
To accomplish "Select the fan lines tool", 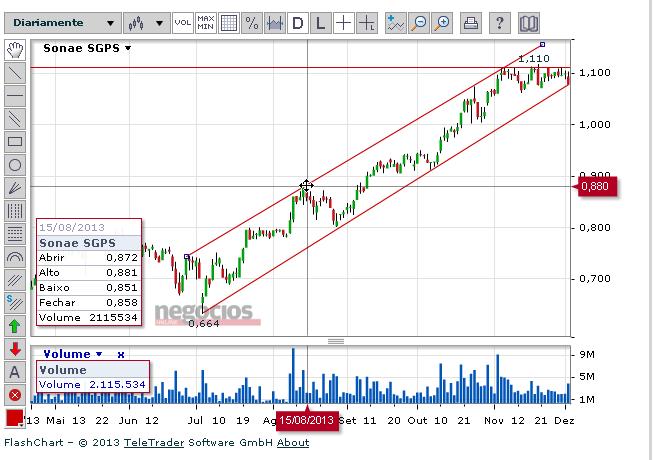I will (15, 188).
